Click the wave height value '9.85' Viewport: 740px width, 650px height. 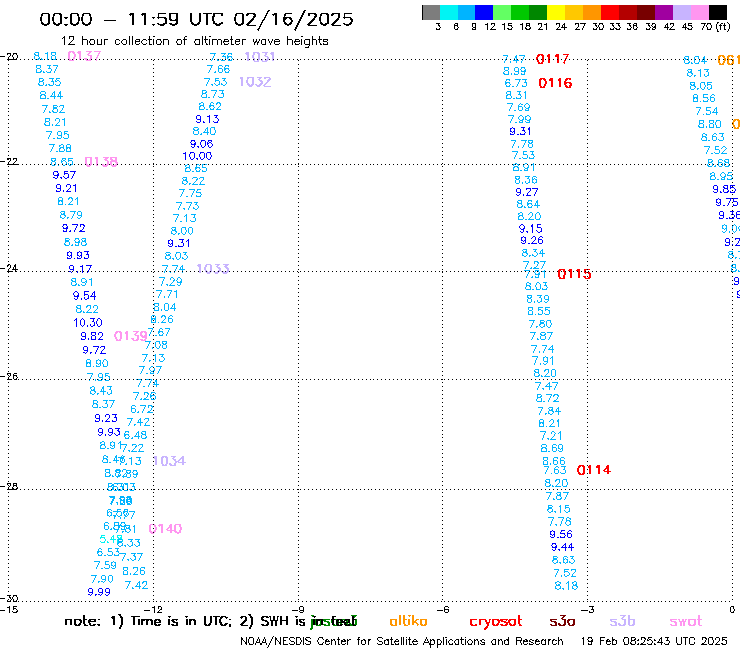point(724,189)
